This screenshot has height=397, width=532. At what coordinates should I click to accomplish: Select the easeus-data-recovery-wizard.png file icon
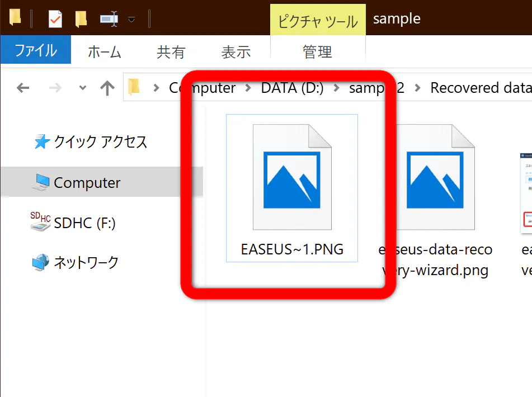coord(435,177)
